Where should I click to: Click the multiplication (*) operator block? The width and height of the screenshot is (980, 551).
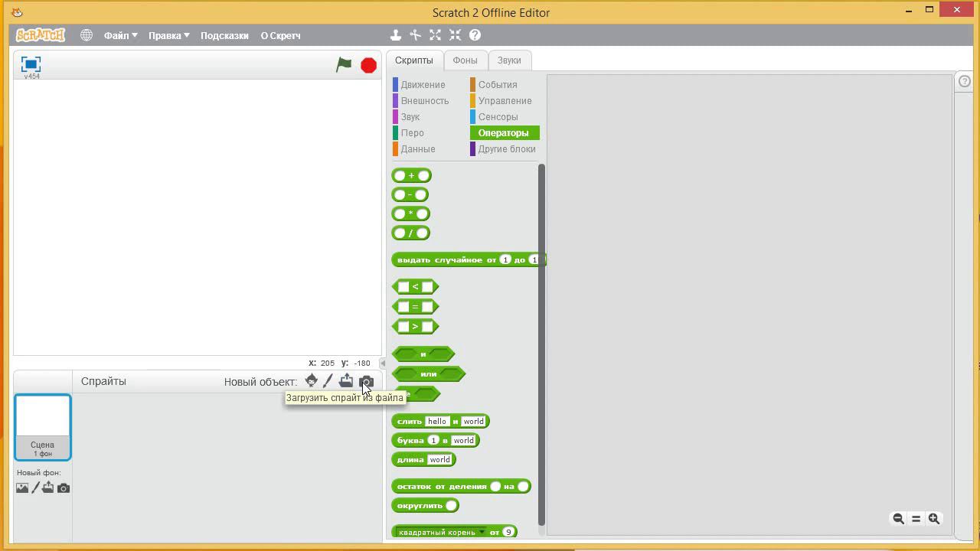(x=410, y=214)
